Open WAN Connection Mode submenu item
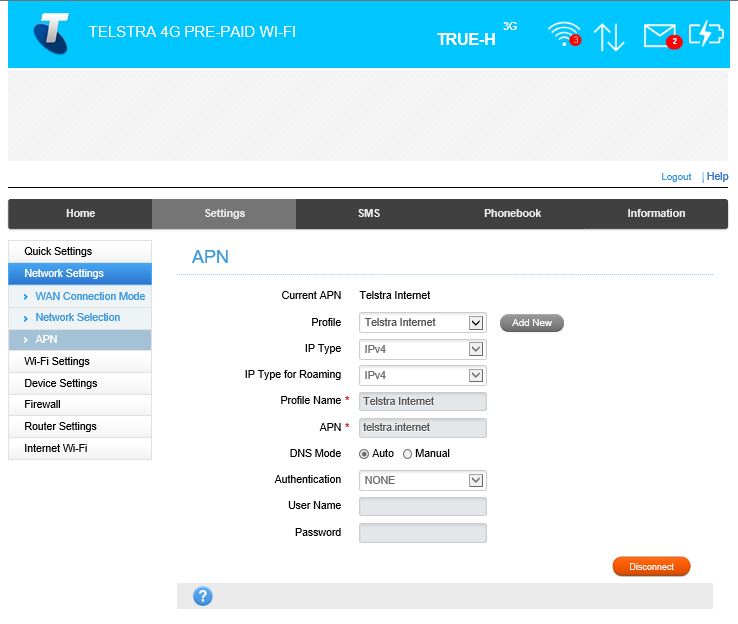The height and width of the screenshot is (624, 738). 80,296
